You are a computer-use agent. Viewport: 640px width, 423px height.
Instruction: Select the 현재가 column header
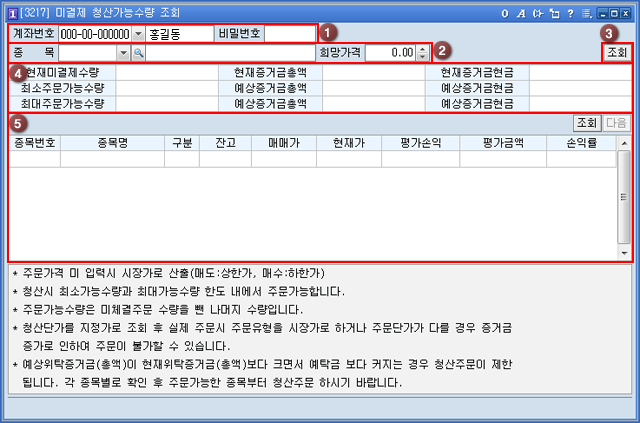click(x=348, y=143)
